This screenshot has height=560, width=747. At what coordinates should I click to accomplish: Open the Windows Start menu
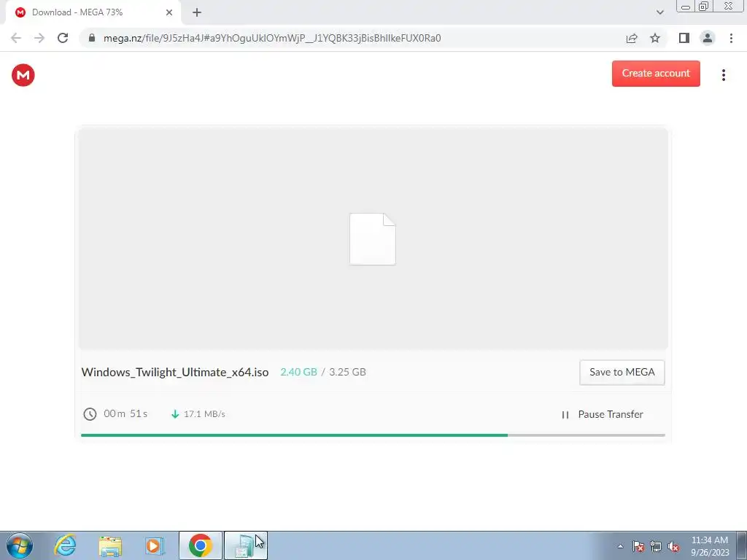click(20, 545)
